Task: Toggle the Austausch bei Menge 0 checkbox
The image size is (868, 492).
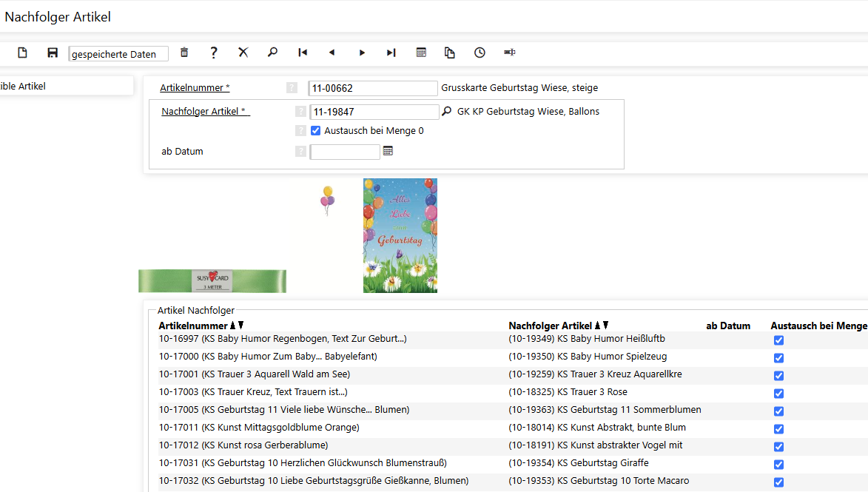Action: [316, 131]
